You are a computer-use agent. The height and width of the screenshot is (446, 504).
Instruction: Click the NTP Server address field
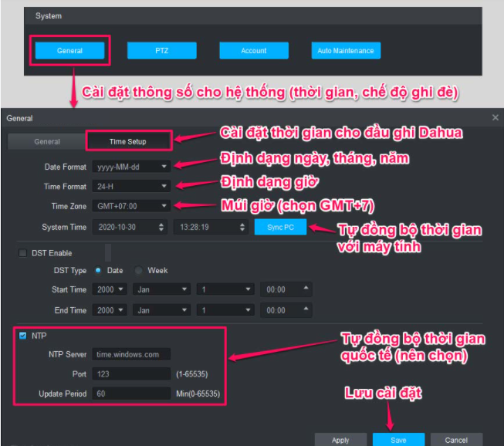pyautogui.click(x=130, y=354)
